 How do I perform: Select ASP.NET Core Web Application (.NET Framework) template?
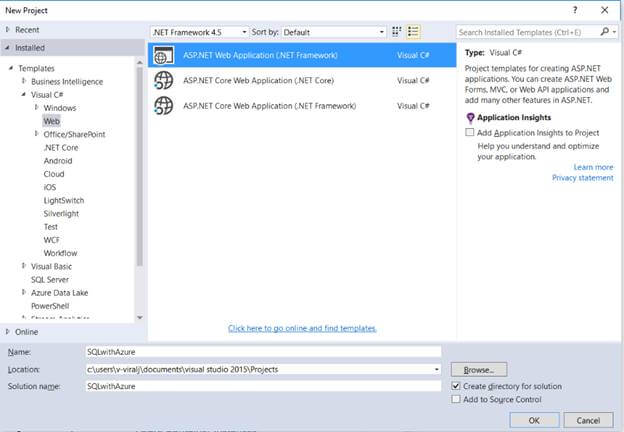tap(302, 106)
